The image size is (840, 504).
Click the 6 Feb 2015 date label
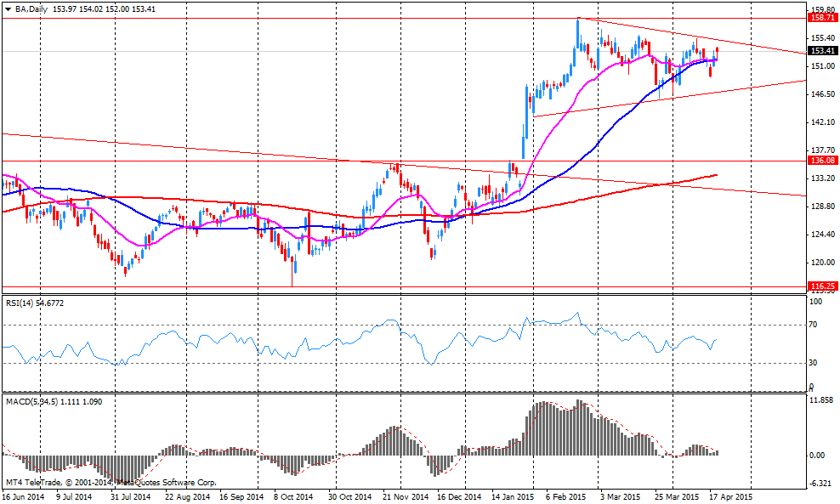click(x=567, y=497)
